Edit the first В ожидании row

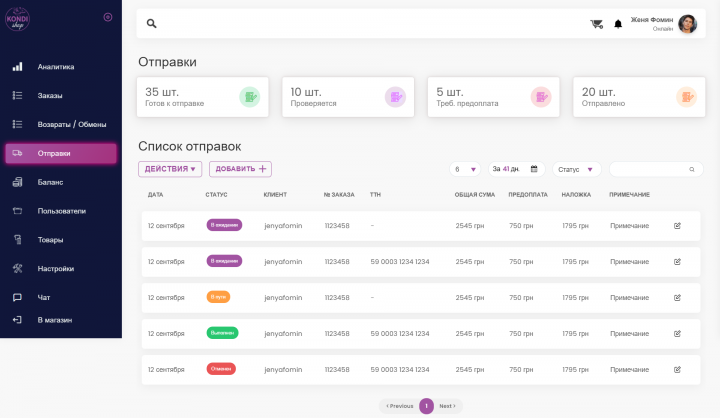pos(677,226)
